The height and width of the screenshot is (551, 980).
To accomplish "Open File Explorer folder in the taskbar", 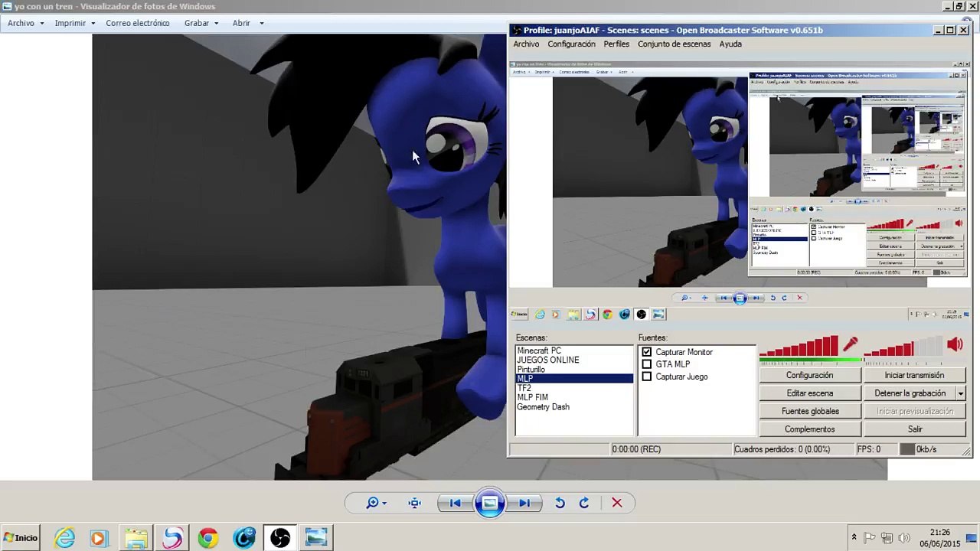I will (x=136, y=539).
